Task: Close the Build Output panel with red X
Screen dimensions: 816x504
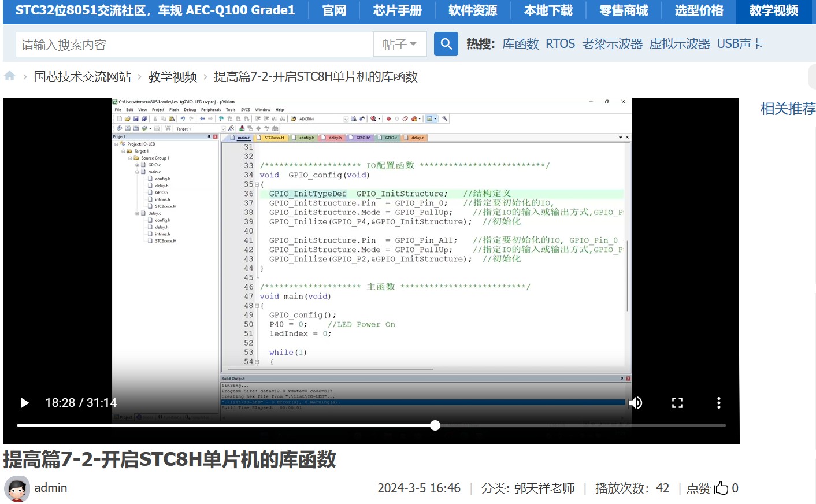Action: point(628,379)
